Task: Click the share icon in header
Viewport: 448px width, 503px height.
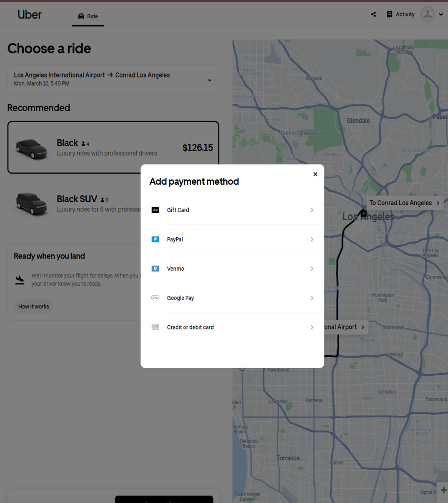Action: click(373, 15)
